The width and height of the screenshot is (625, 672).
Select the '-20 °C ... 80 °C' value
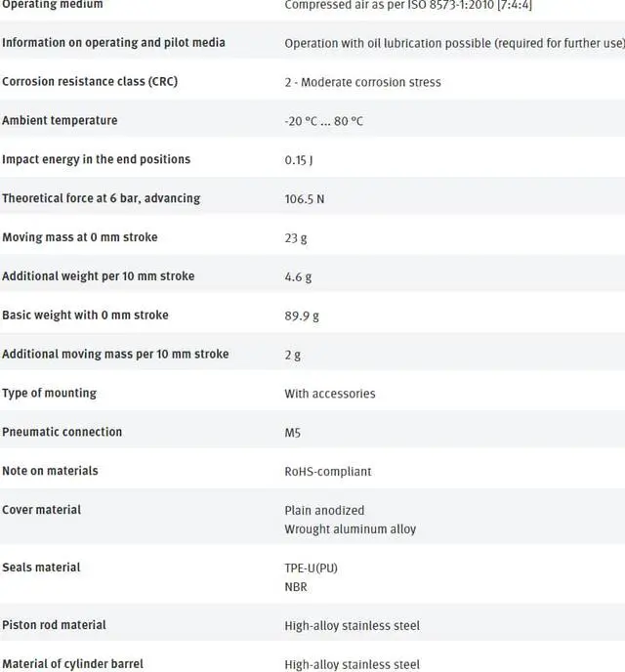323,121
